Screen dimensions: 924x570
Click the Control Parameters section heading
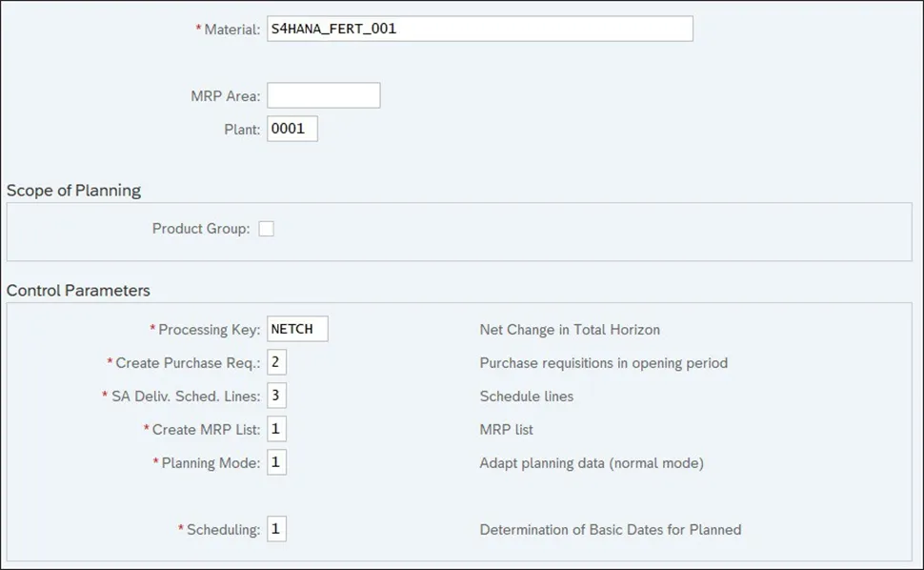78,290
